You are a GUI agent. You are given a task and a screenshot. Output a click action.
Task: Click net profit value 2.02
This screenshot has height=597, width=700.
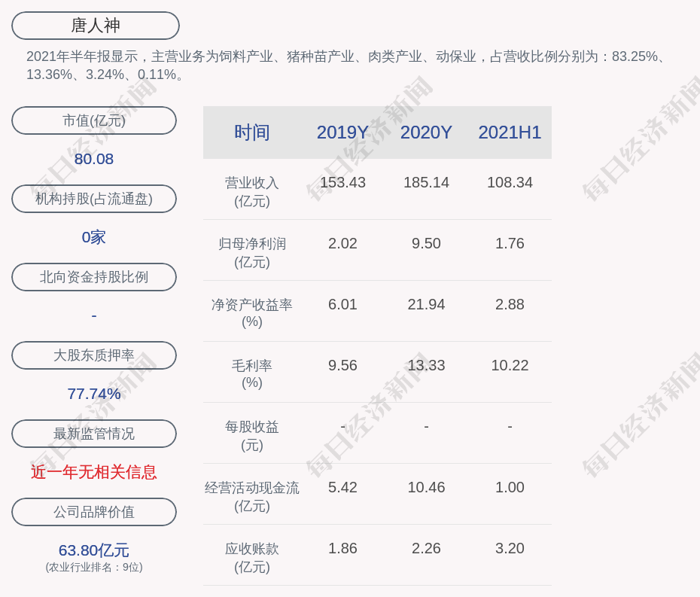343,244
